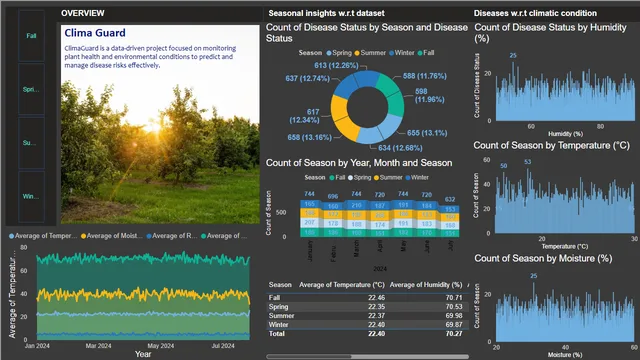The image size is (640, 360).
Task: Click the 637 (12.74%) donut data label
Action: point(307,78)
